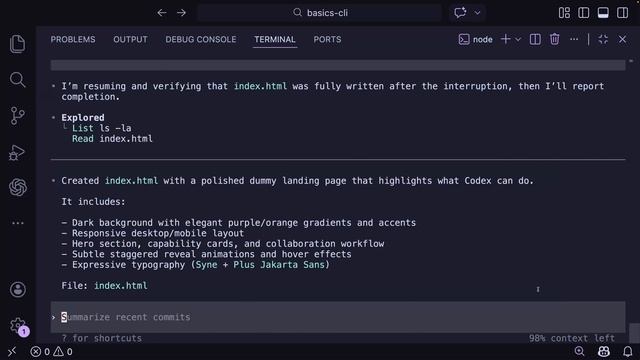Click the 'Explored' heading
Image resolution: width=640 pixels, height=360 pixels.
tap(83, 118)
